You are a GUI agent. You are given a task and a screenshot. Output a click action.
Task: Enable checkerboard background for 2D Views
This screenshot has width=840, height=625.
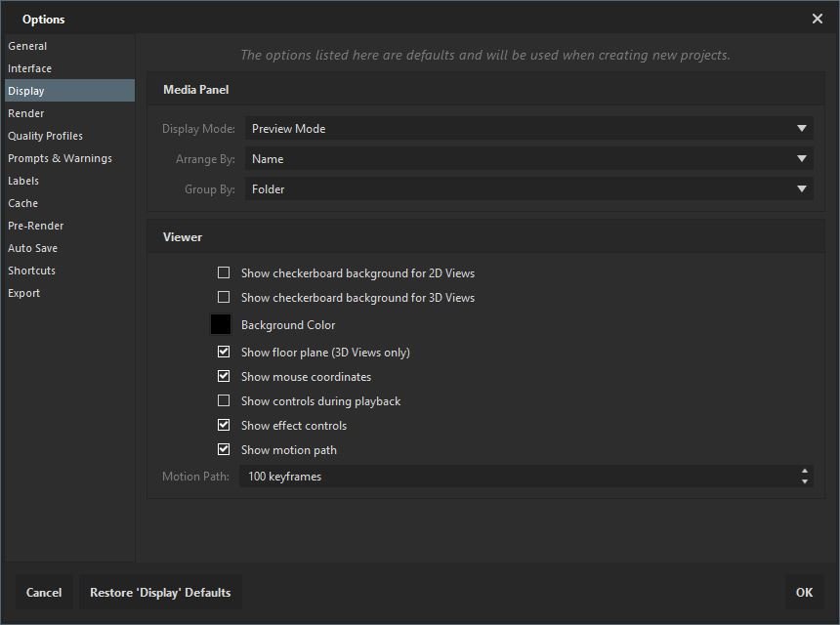coord(224,273)
